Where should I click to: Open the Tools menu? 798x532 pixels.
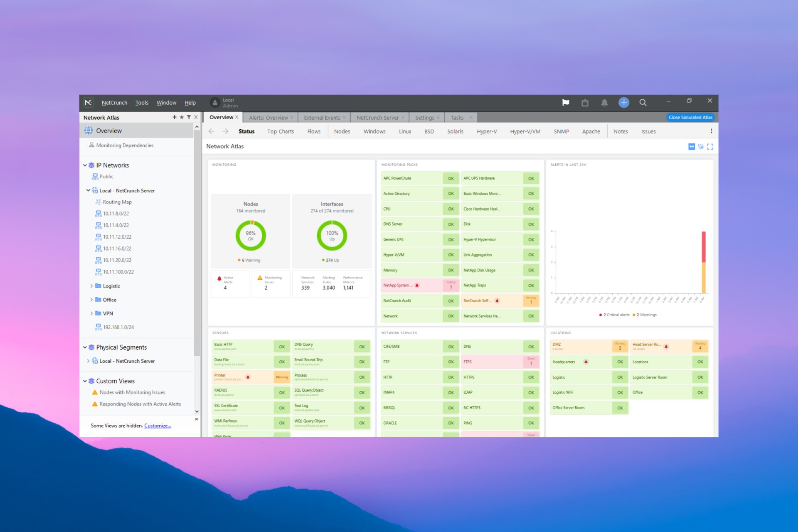[x=142, y=103]
